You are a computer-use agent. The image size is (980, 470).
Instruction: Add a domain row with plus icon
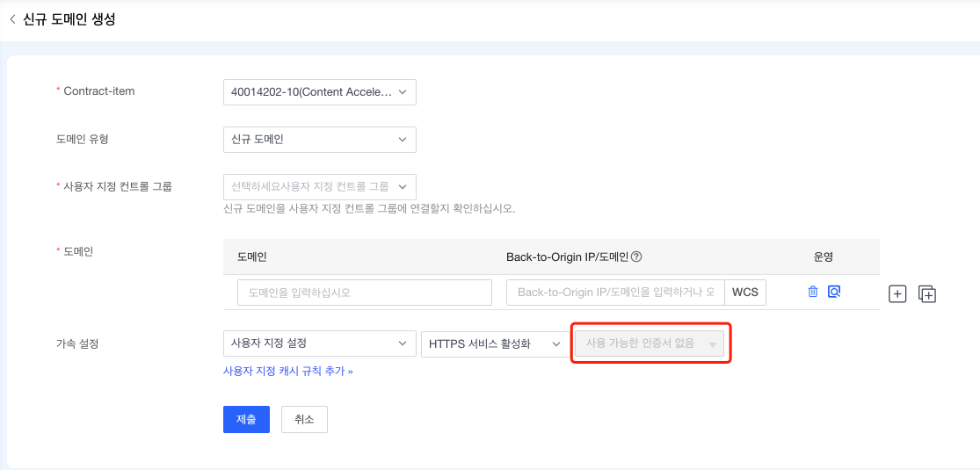click(x=897, y=294)
